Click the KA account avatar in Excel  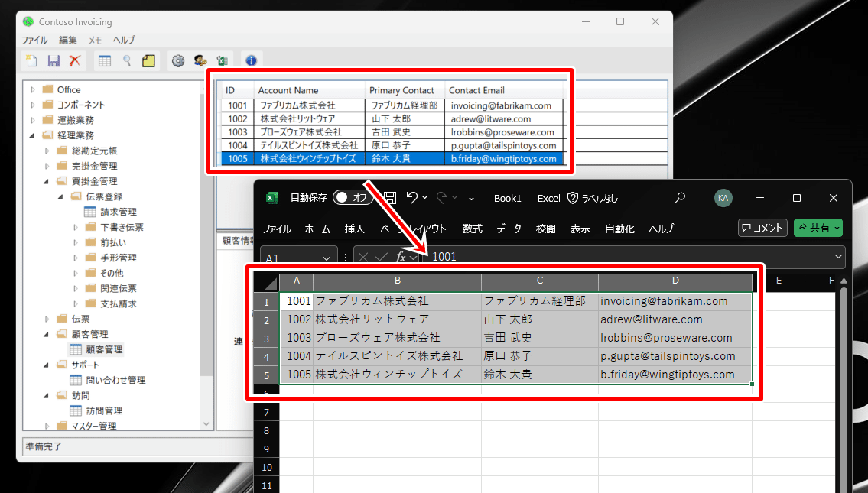723,198
